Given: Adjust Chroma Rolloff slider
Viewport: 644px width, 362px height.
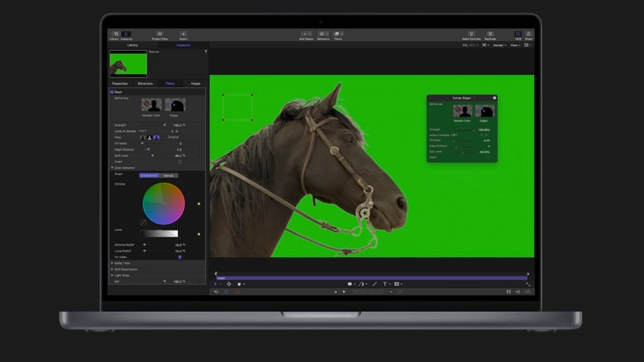Looking at the screenshot, I should (x=145, y=245).
